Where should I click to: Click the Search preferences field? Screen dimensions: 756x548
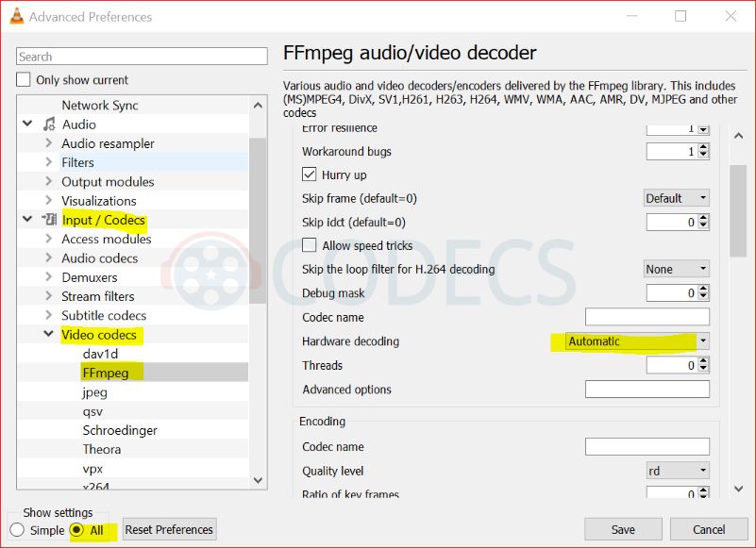[x=132, y=57]
